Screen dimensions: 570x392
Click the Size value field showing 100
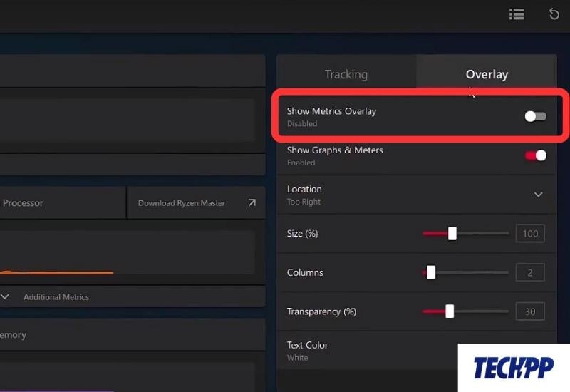529,234
